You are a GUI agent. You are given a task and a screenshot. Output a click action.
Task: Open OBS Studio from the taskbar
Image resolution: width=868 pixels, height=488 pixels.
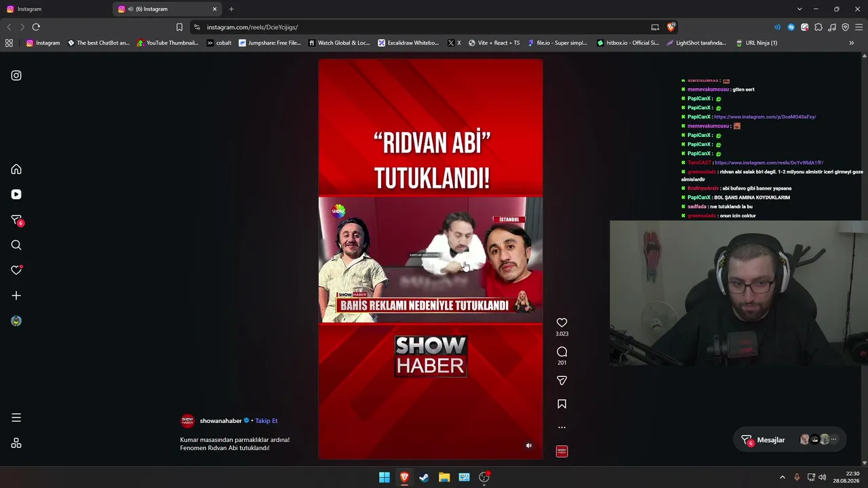point(484,477)
